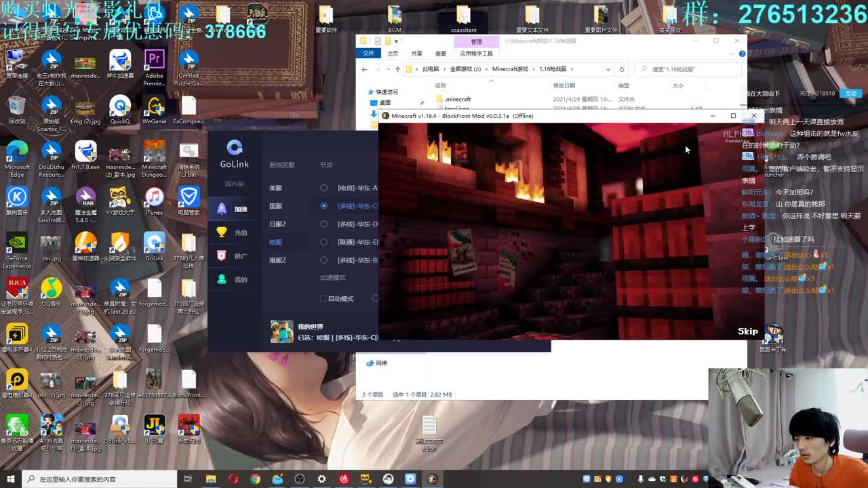Open iTunes desktop shortcut

coord(154,202)
